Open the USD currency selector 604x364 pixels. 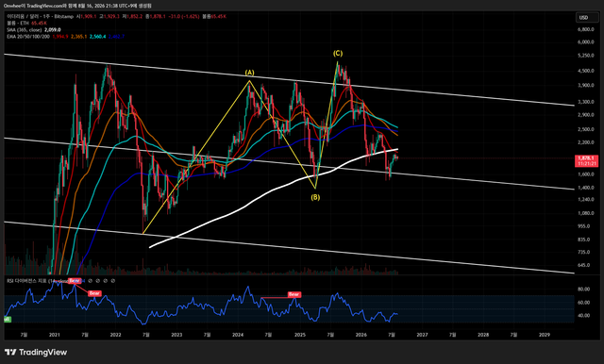587,17
